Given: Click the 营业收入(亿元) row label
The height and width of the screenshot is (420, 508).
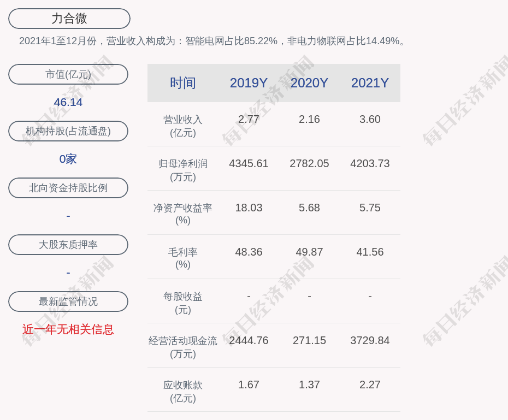Looking at the screenshot, I should [x=183, y=126].
